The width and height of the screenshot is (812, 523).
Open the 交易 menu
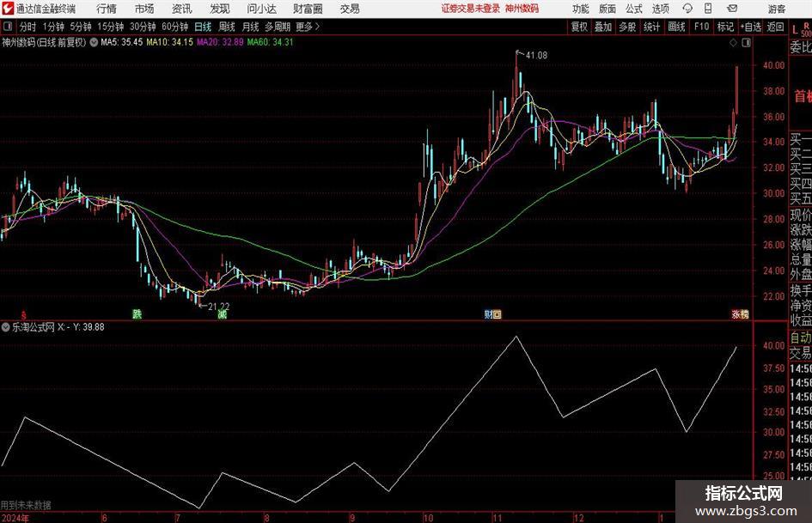point(350,9)
